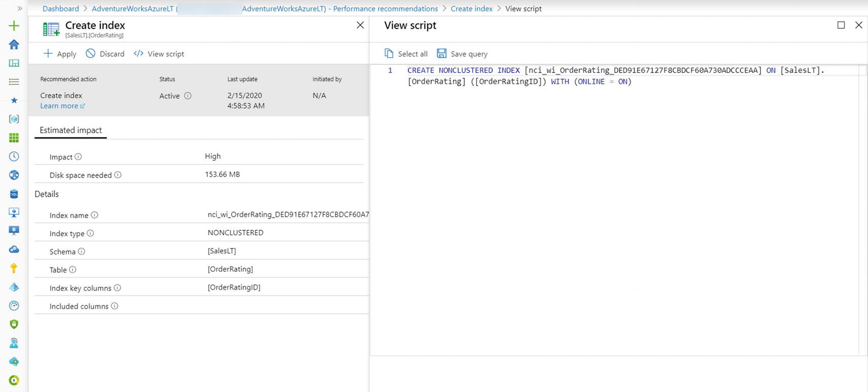Click info icon next to Index key columns
The height and width of the screenshot is (392, 868).
coord(117,288)
